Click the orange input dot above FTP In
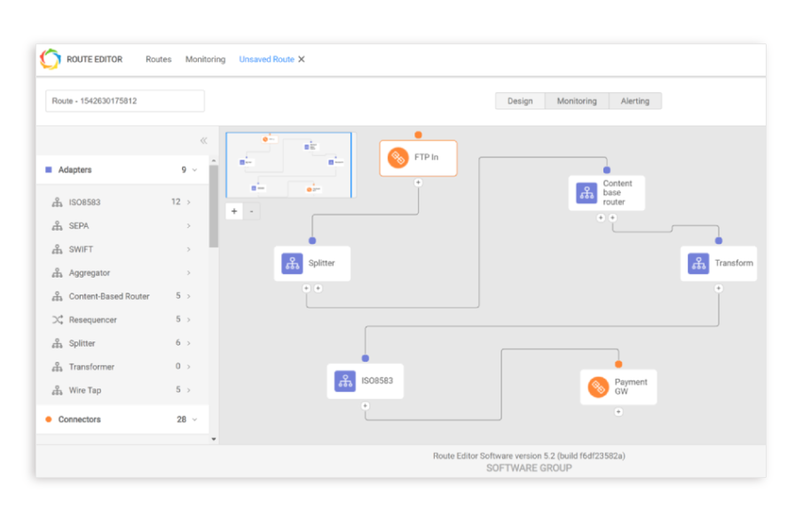803x532 pixels. 418,135
